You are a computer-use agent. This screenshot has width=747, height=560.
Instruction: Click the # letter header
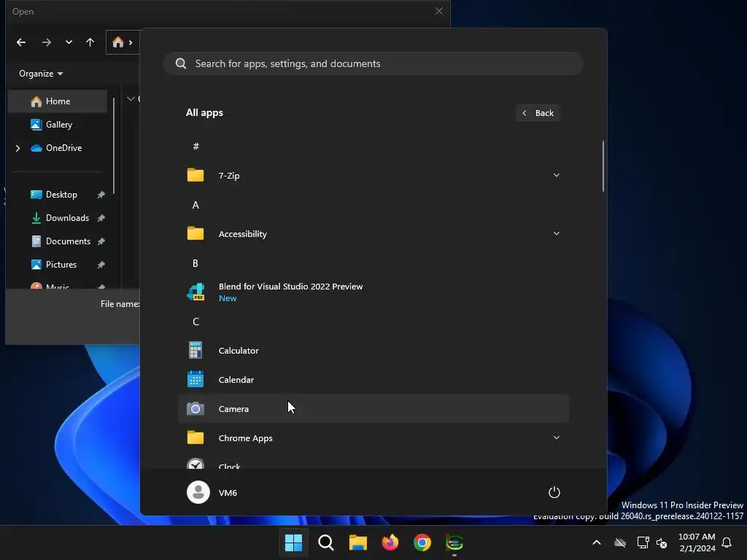pyautogui.click(x=196, y=146)
